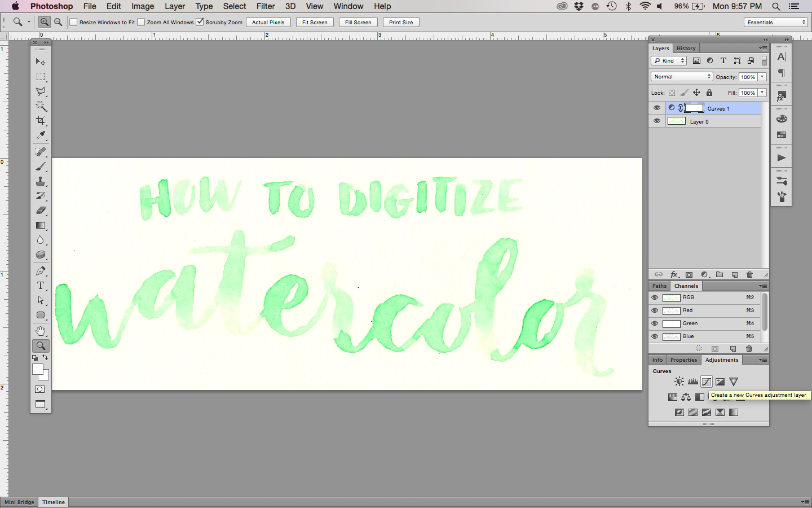Viewport: 812px width, 508px height.
Task: Switch to the Properties tab
Action: coord(683,360)
